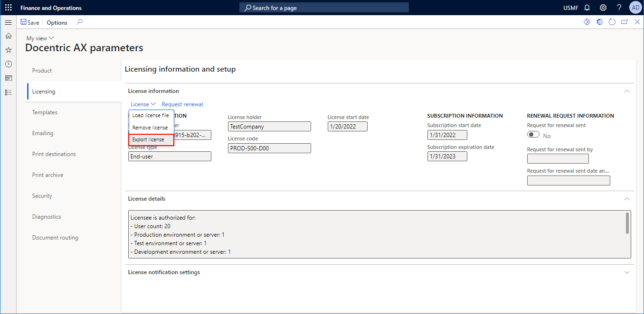
Task: Toggle Request for renewal sent switch
Action: click(x=533, y=135)
